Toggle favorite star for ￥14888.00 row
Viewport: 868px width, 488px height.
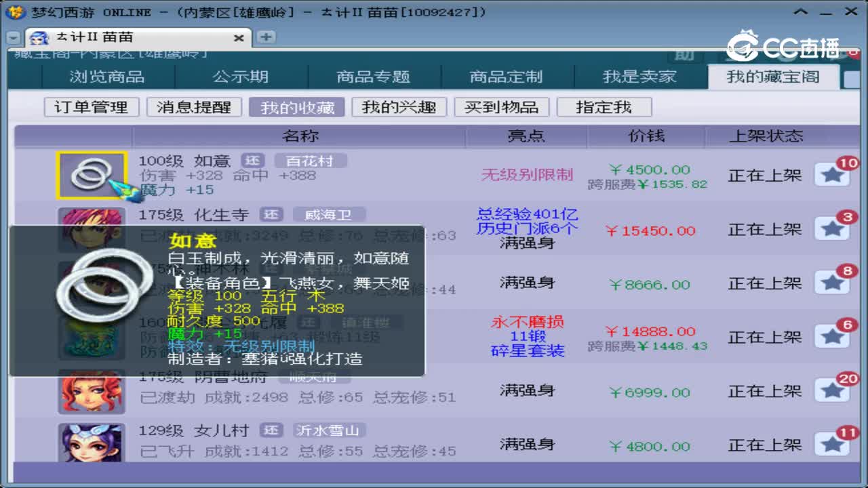coord(832,337)
